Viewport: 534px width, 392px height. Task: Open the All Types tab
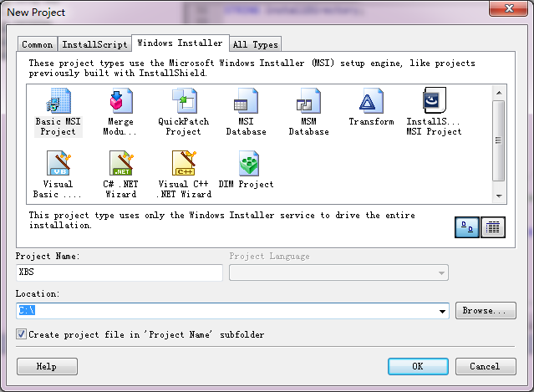(256, 44)
